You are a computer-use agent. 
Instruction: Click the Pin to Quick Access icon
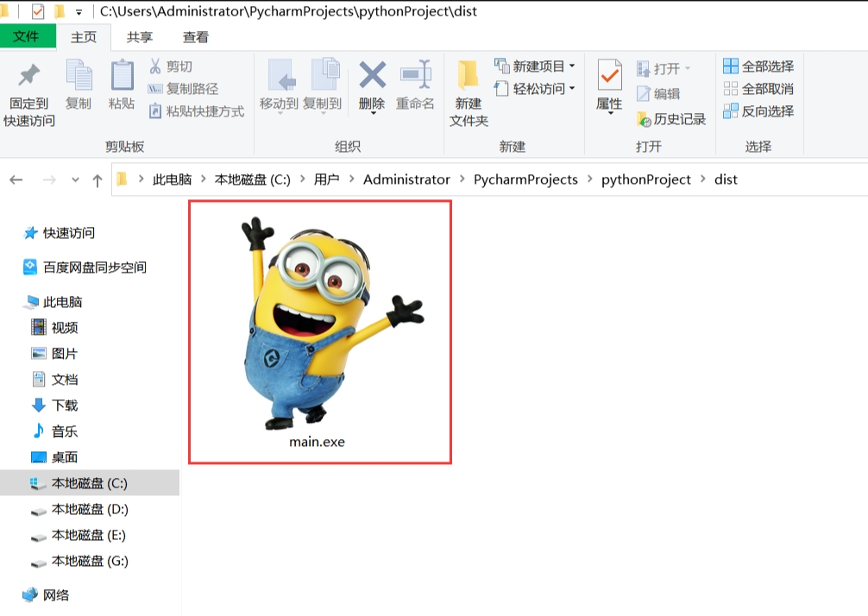coord(29,78)
